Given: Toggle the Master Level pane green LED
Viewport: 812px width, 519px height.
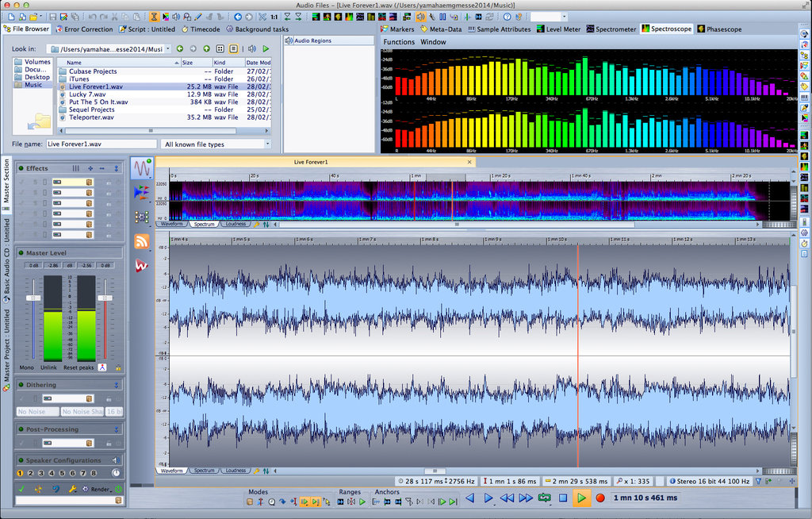Looking at the screenshot, I should (21, 253).
